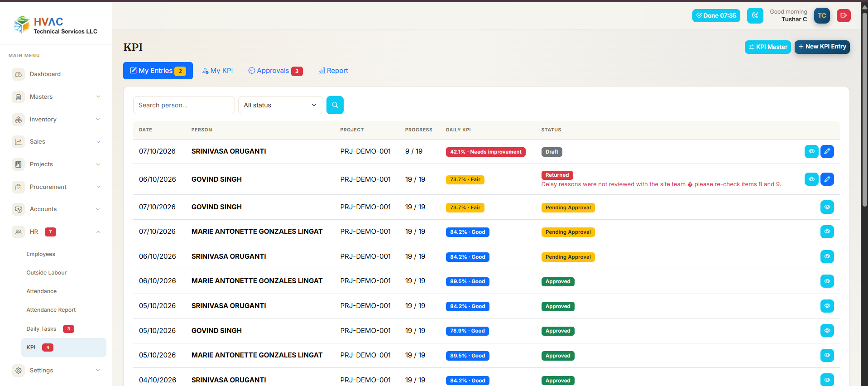The height and width of the screenshot is (386, 868).
Task: Click the red logout icon
Action: tap(844, 15)
